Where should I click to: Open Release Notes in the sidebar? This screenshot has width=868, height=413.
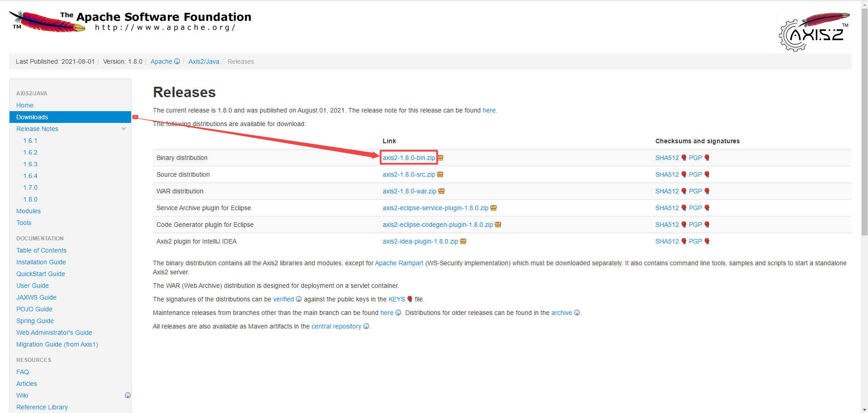point(38,129)
